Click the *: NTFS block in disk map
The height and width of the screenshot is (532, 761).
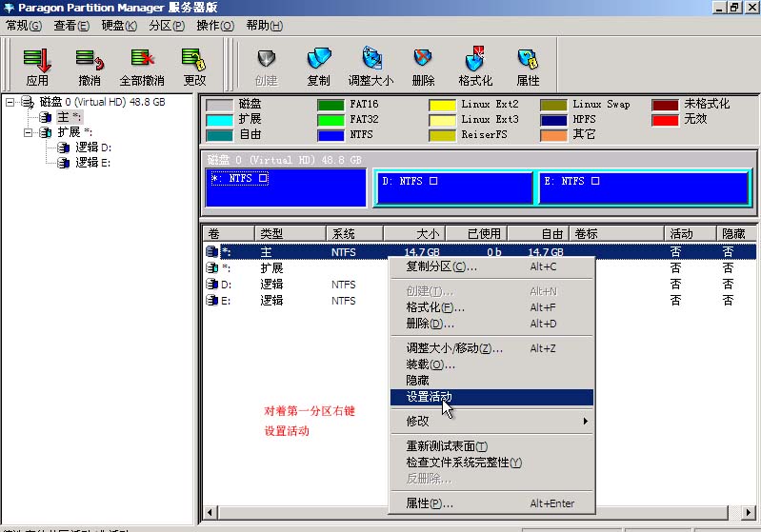pyautogui.click(x=286, y=187)
